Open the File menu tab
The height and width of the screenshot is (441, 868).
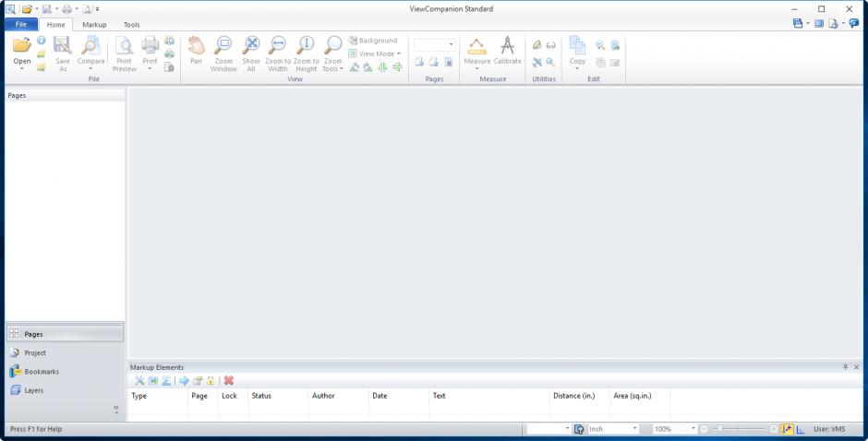(21, 24)
